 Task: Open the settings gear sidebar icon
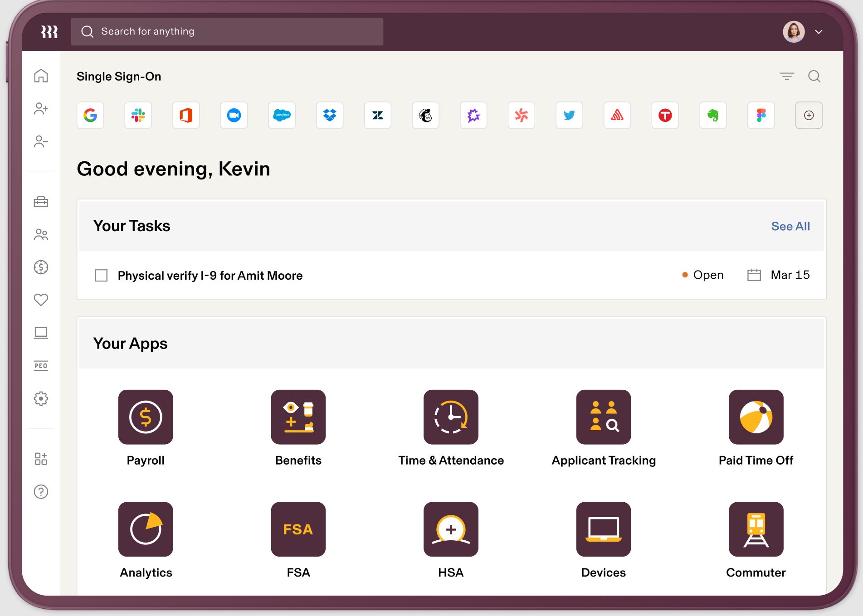pyautogui.click(x=41, y=398)
